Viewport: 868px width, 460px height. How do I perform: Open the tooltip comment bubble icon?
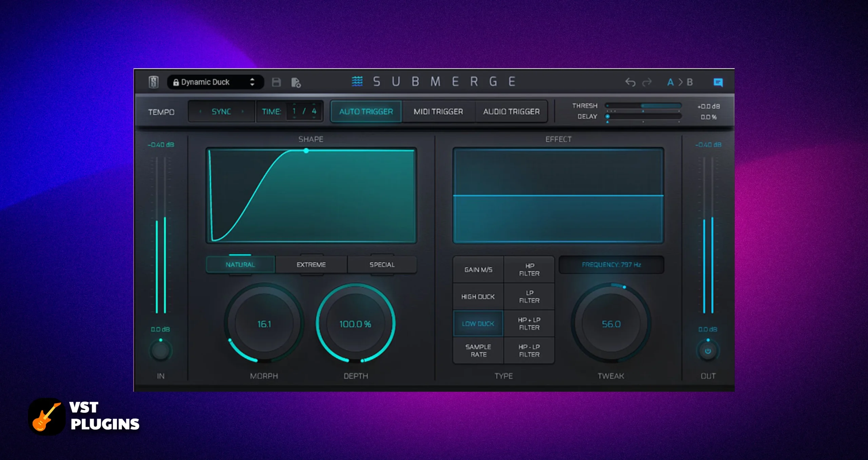(718, 82)
